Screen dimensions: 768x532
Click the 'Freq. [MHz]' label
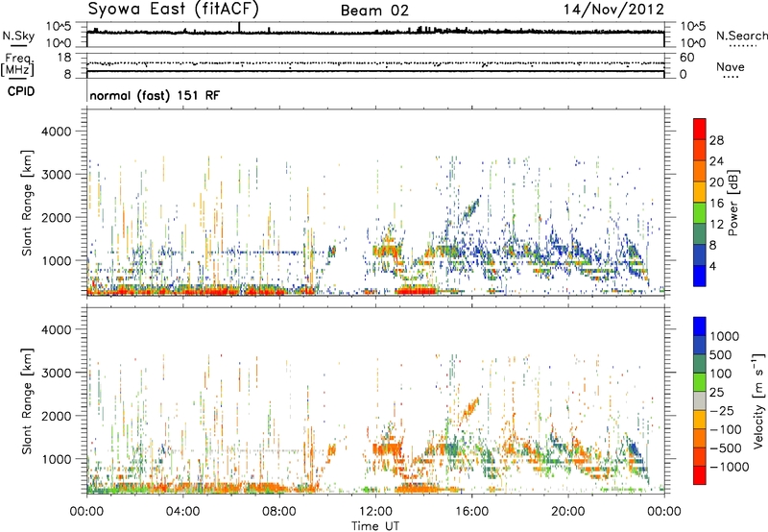click(18, 65)
